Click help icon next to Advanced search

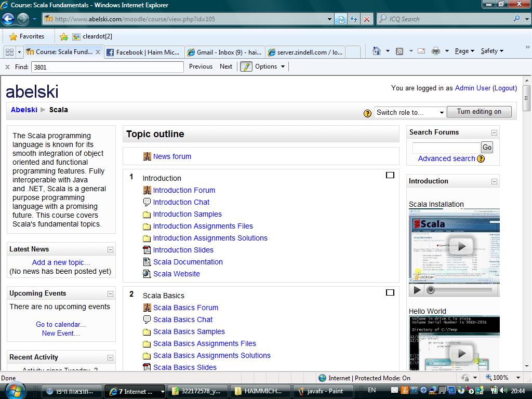(x=481, y=158)
